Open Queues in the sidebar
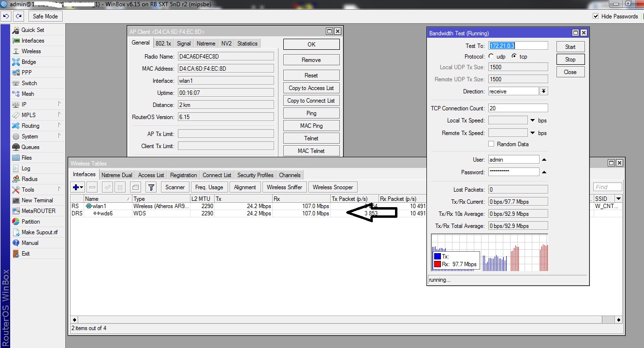The height and width of the screenshot is (348, 644). pos(30,147)
